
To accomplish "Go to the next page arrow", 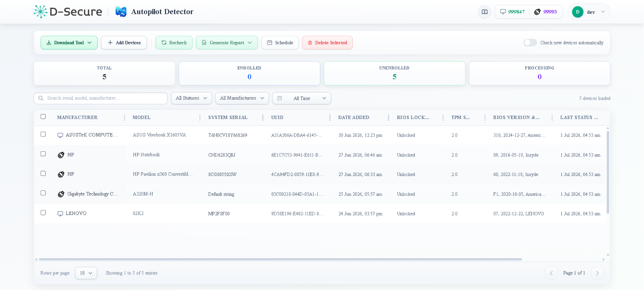I will pos(597,273).
